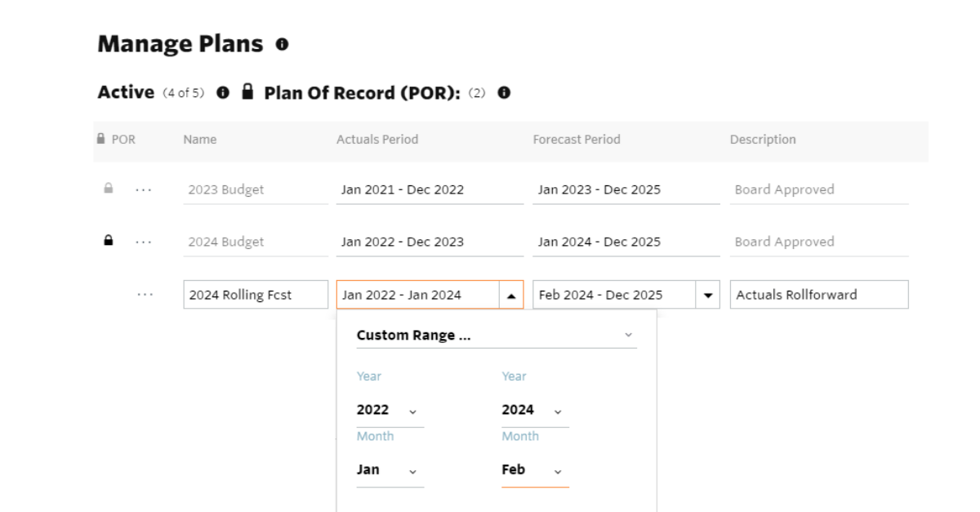Open three-dot menu for 2024 Budget
Viewport: 980px width, 512px height.
pos(144,242)
